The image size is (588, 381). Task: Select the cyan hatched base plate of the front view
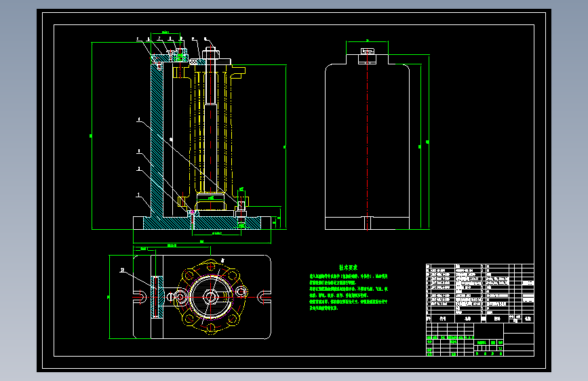coord(201,223)
